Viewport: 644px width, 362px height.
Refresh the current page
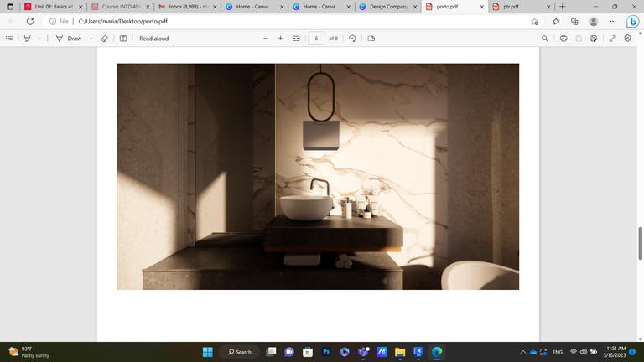pos(30,21)
